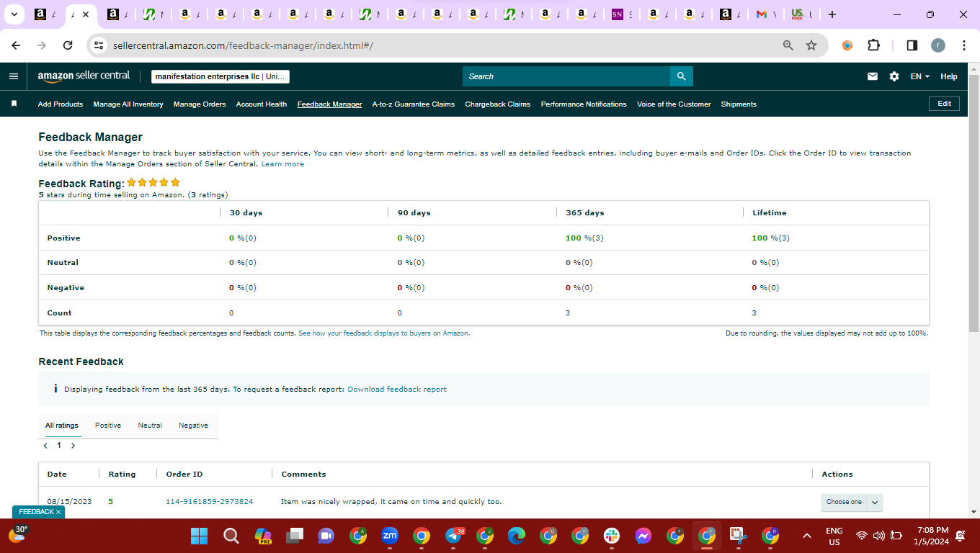This screenshot has width=980, height=553.
Task: Go to the previous feedback page arrow
Action: (x=45, y=446)
